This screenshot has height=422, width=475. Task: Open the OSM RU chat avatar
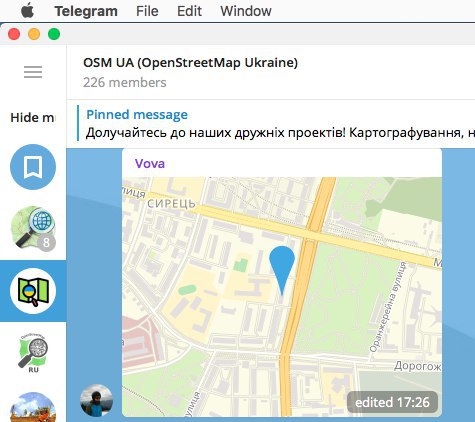click(33, 353)
